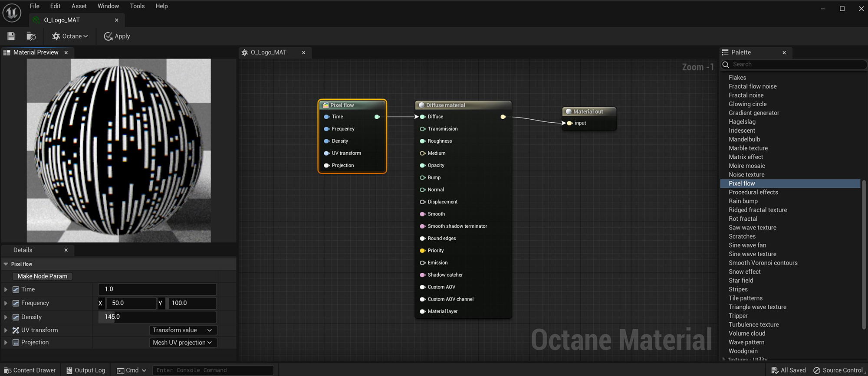The image size is (868, 376).
Task: Open the Content Drawer
Action: pyautogui.click(x=30, y=370)
